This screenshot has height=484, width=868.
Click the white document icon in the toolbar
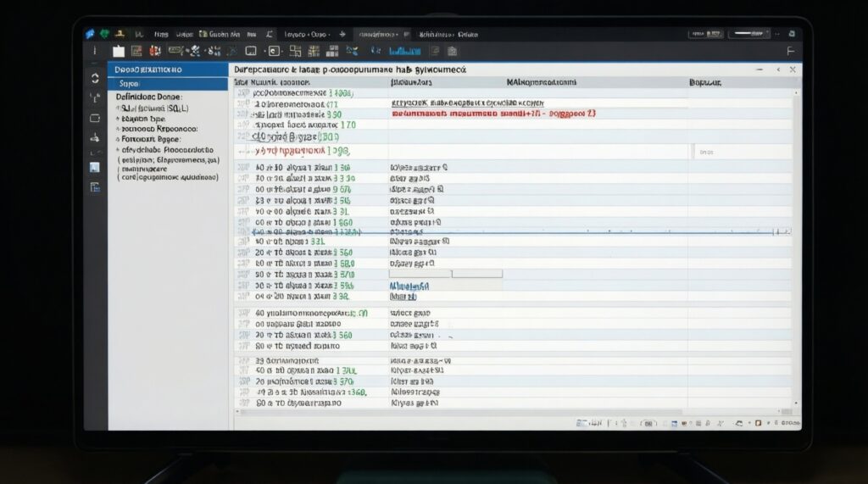(119, 52)
